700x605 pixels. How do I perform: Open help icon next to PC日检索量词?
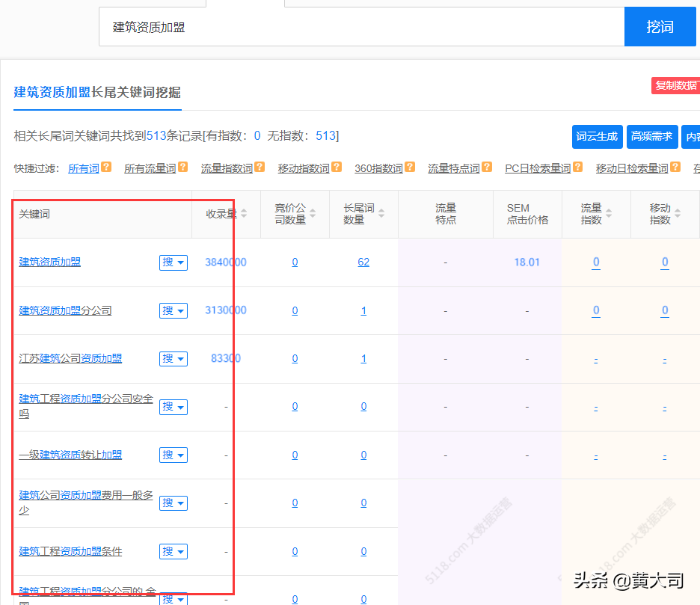coord(578,168)
